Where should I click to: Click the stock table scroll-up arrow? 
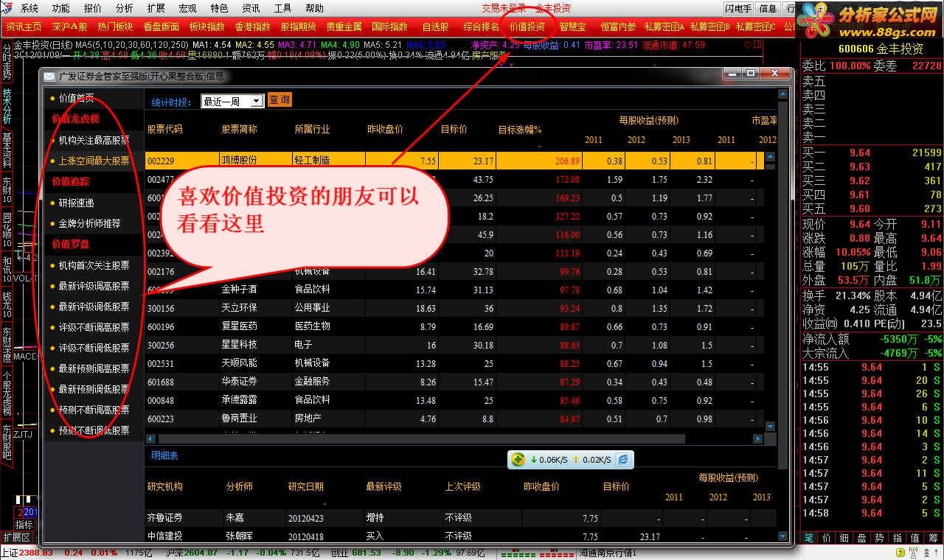coord(771,157)
